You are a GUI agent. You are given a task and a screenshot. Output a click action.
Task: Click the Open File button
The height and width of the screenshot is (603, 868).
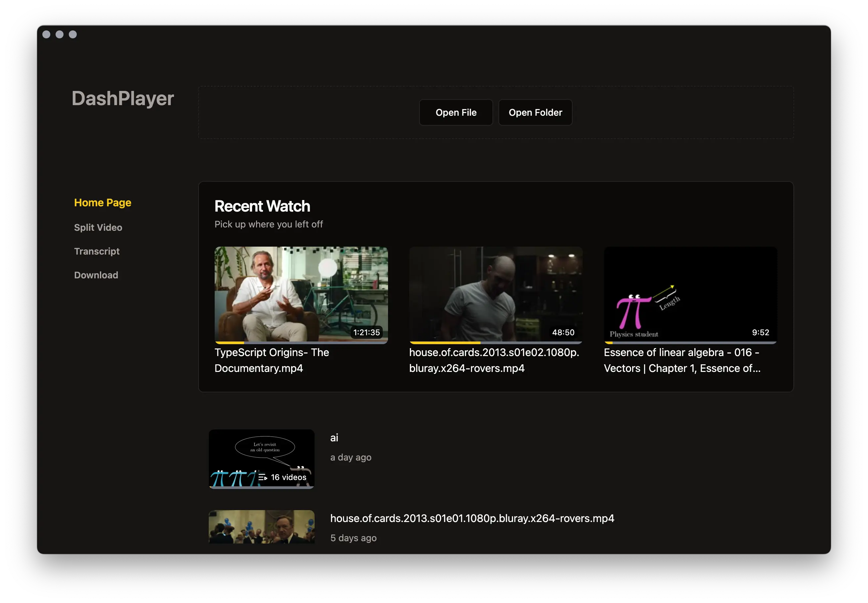tap(456, 112)
